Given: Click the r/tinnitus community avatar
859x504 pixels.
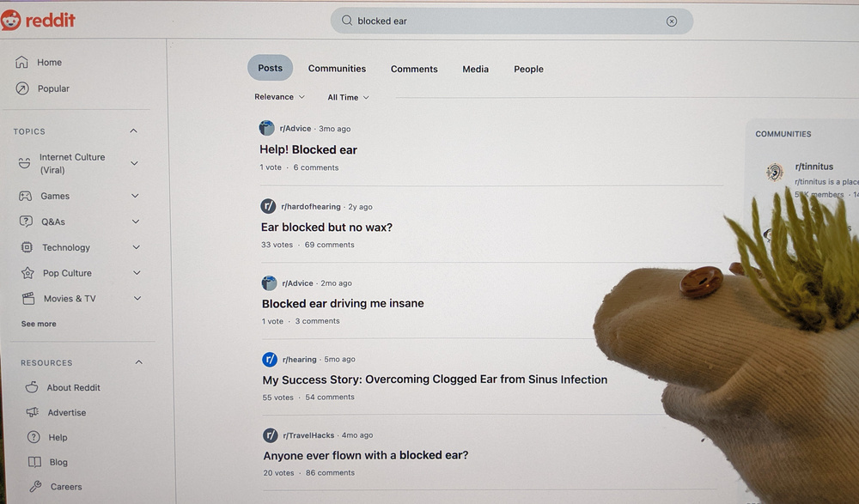Looking at the screenshot, I should (x=775, y=172).
